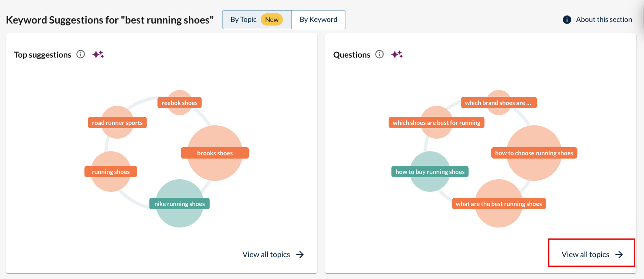The image size is (644, 279).
Task: Open View all topics under Questions
Action: pyautogui.click(x=592, y=254)
